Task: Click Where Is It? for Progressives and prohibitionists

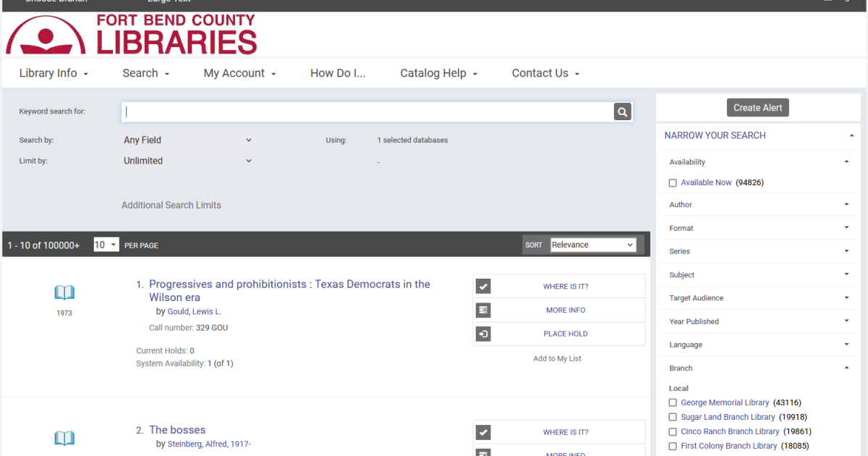Action: coord(566,287)
